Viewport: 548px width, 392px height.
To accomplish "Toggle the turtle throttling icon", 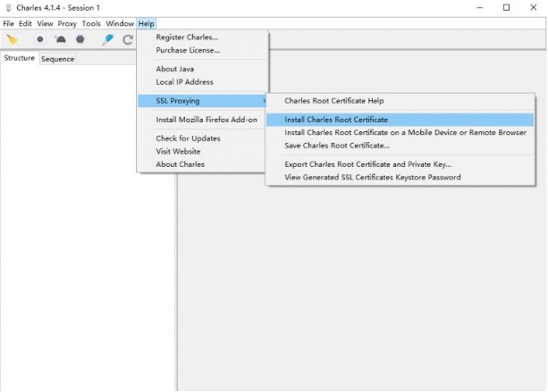I will click(x=61, y=39).
